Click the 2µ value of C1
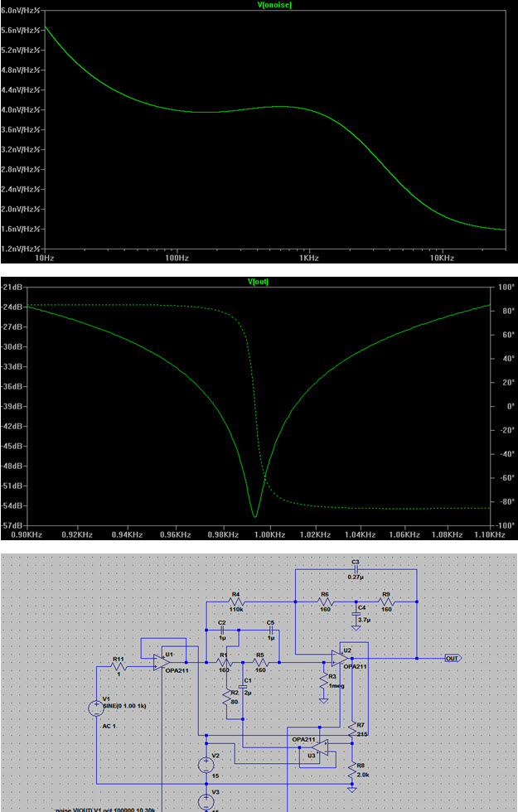The width and height of the screenshot is (518, 812). (x=247, y=693)
